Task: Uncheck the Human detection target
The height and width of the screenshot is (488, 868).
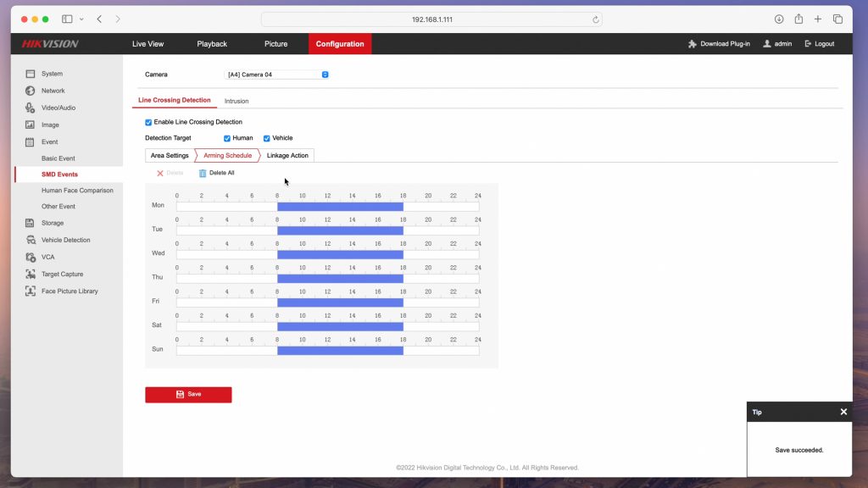Action: click(227, 138)
